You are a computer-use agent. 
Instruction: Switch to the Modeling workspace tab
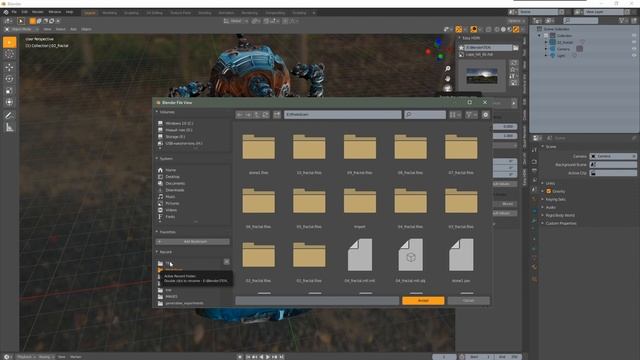click(x=109, y=13)
